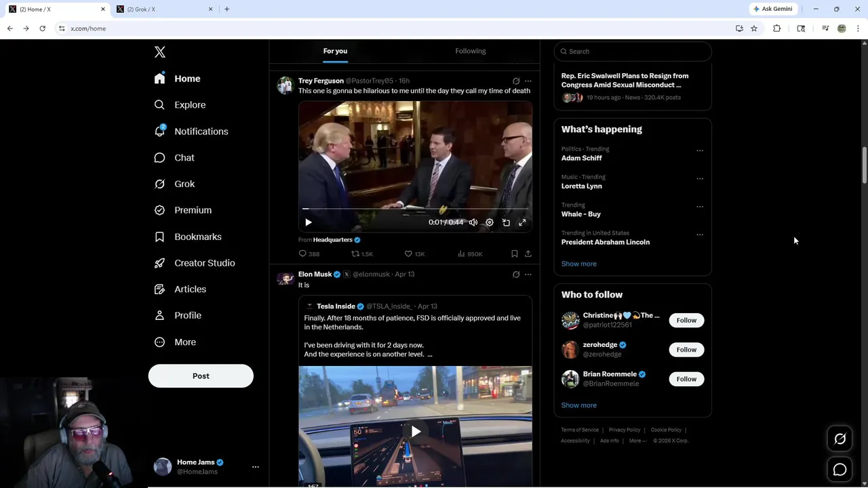
Task: Ask Grok about Trey Ferguson's post
Action: [x=516, y=81]
